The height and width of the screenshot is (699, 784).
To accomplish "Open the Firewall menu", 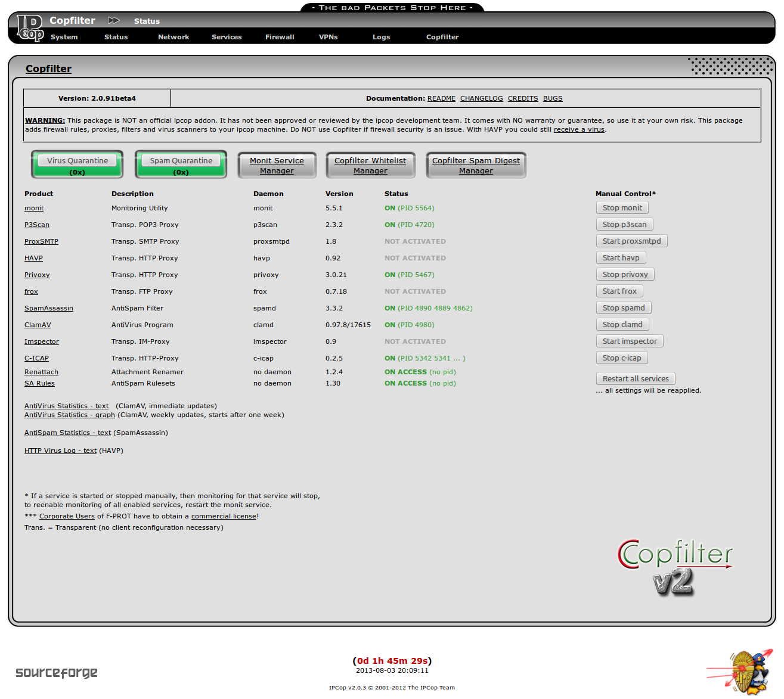I will coord(280,37).
